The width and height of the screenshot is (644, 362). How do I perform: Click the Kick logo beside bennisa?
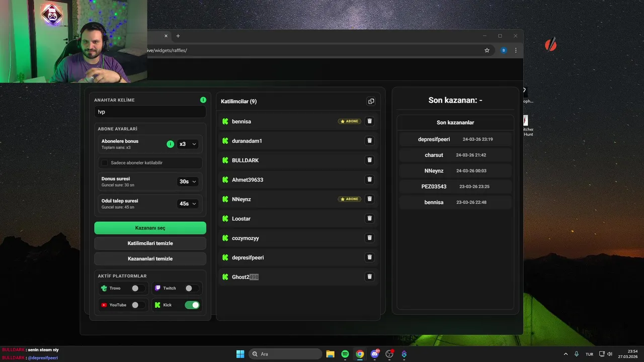point(225,121)
